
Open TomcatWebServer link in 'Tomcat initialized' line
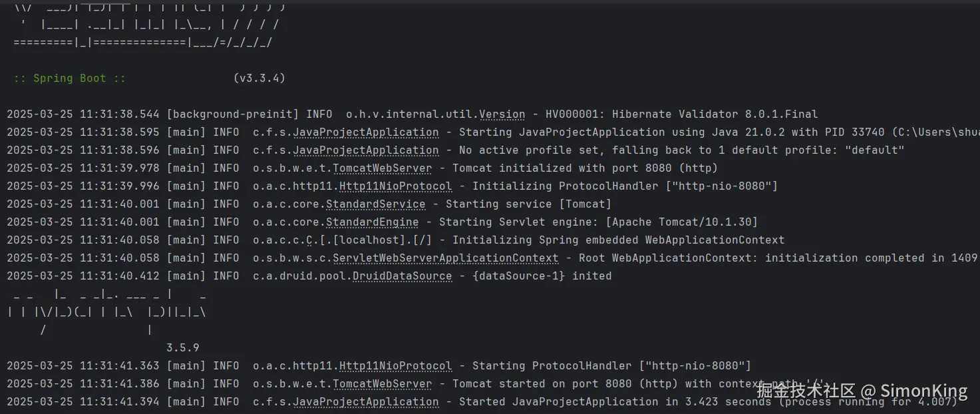(x=383, y=168)
